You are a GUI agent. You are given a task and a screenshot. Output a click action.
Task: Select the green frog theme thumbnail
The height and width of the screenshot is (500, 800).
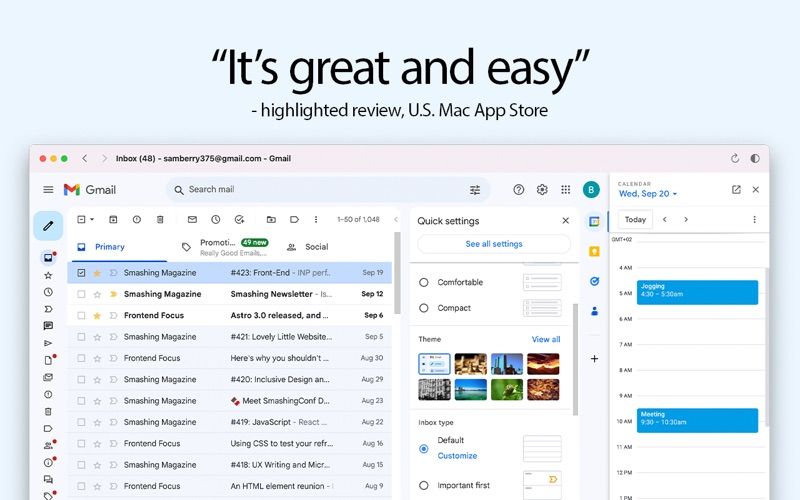pyautogui.click(x=507, y=389)
